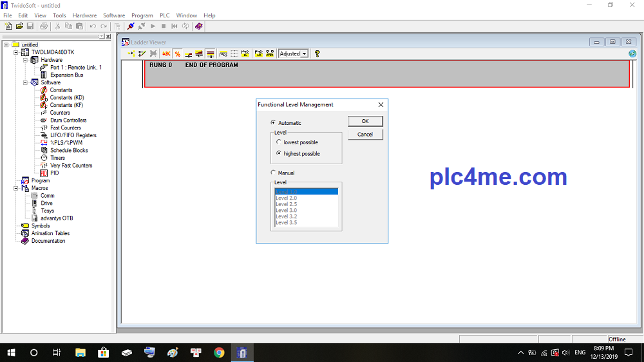Click the percent address display icon
The height and width of the screenshot is (362, 644).
coord(178,54)
